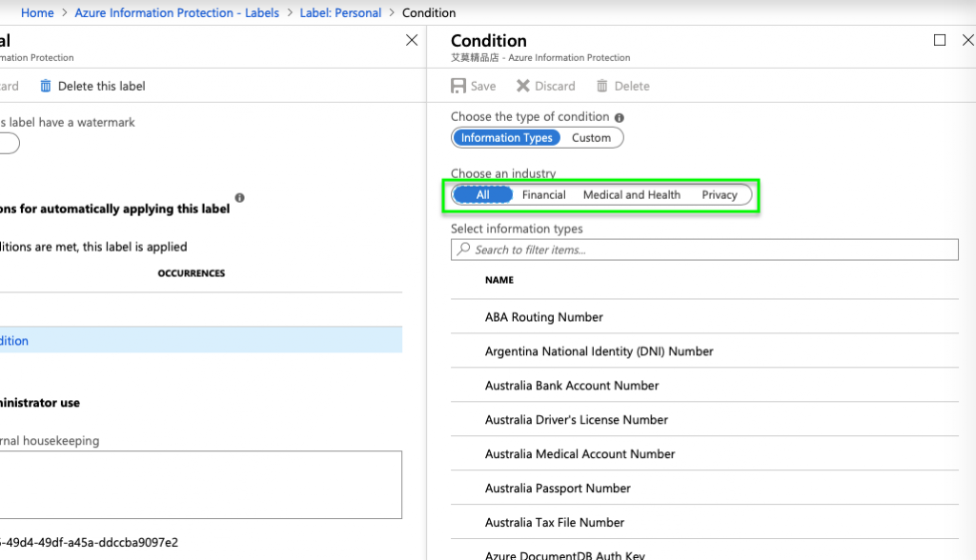Click the search magnifier icon
The width and height of the screenshot is (976, 560).
[464, 250]
